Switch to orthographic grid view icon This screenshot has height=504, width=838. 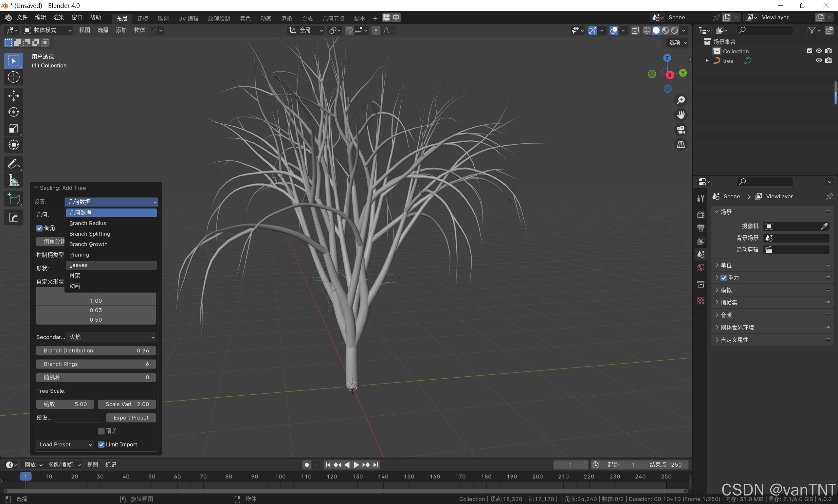681,145
